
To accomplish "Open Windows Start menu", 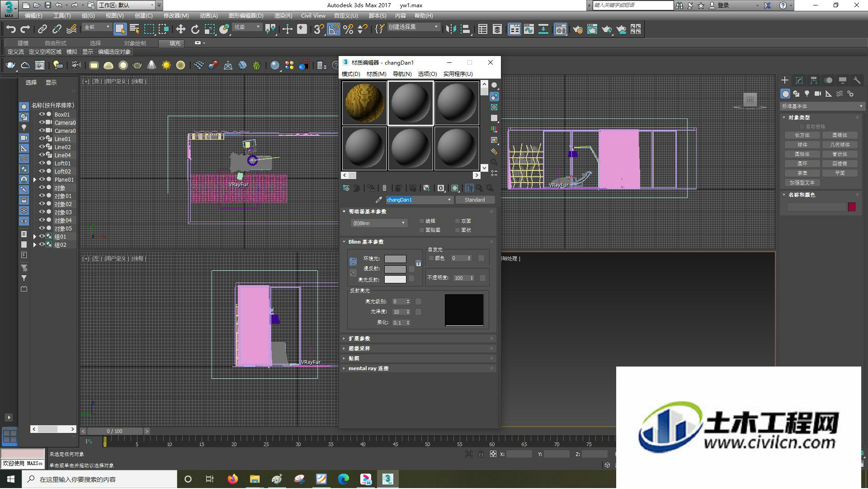I will click(11, 479).
